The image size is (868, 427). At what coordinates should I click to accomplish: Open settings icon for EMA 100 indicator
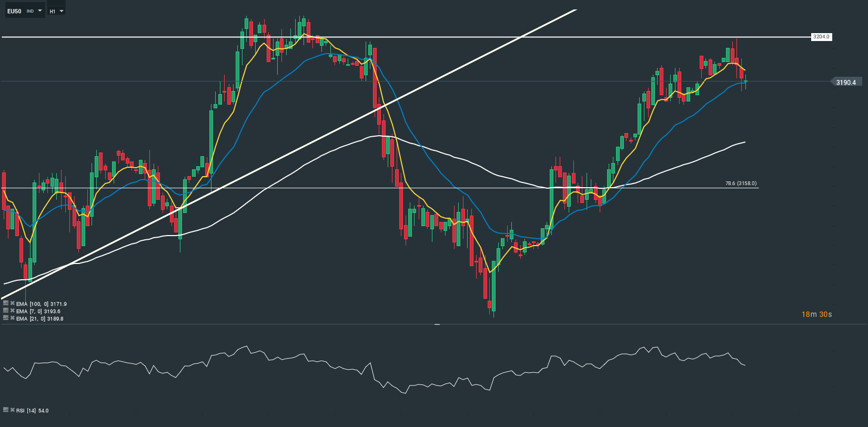tap(6, 303)
